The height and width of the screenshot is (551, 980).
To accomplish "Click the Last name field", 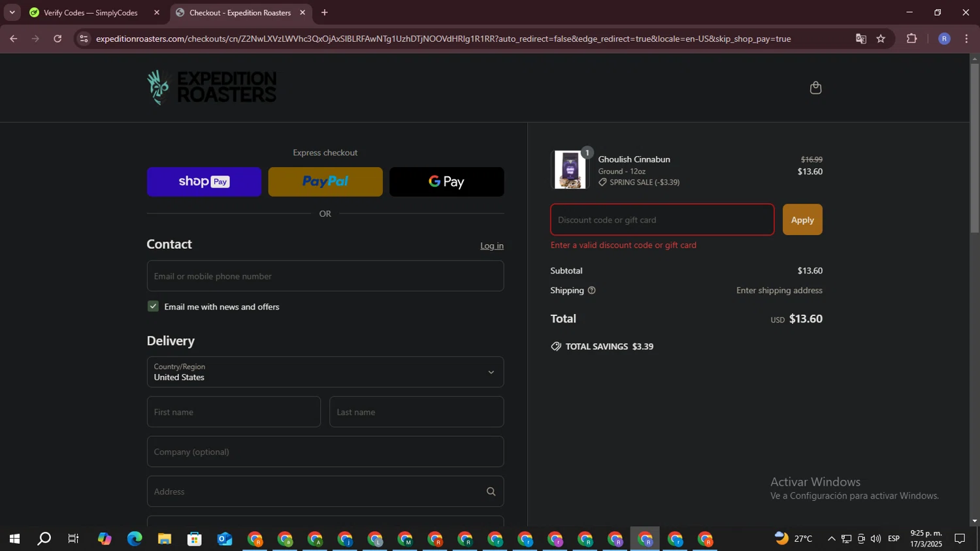I will coord(417,412).
